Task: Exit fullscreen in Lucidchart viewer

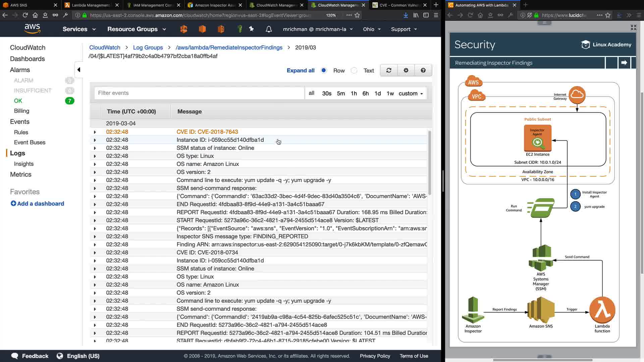Action: click(633, 27)
